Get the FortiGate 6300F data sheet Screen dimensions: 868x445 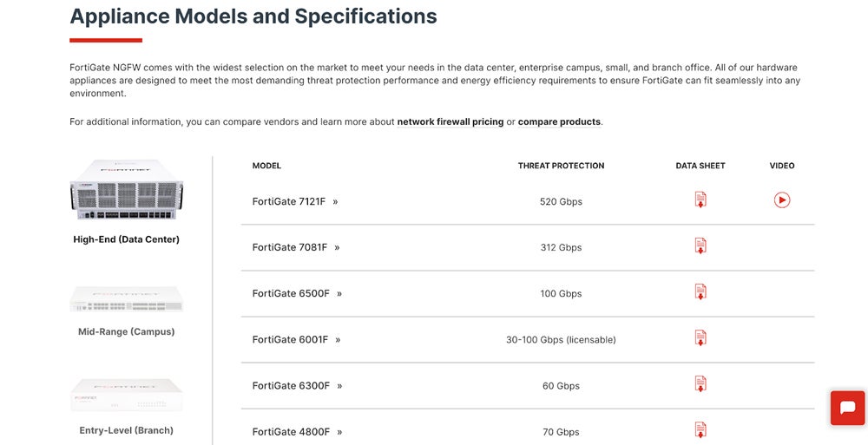click(700, 384)
